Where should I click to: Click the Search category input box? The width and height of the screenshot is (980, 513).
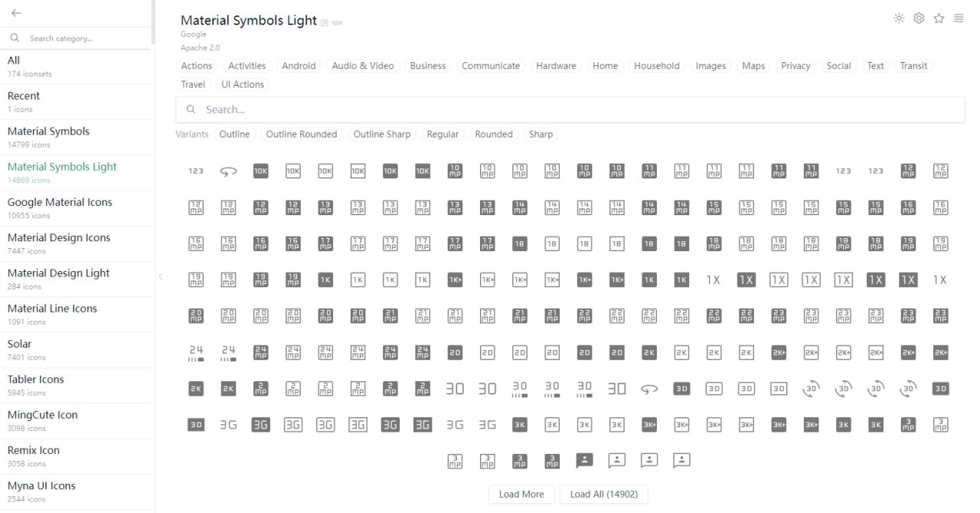(84, 38)
